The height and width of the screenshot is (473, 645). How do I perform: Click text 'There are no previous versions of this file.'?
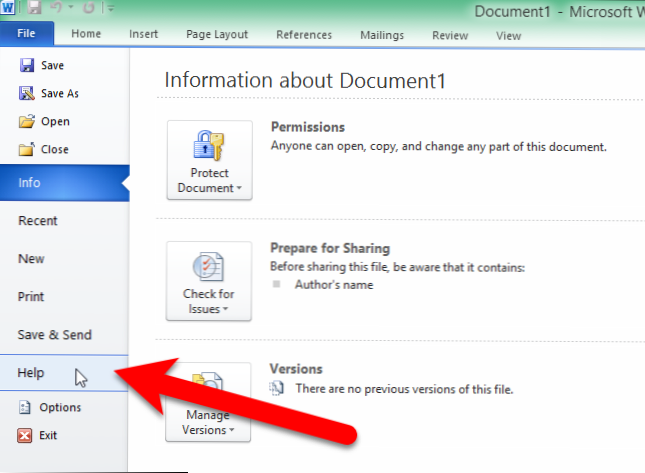pyautogui.click(x=404, y=389)
